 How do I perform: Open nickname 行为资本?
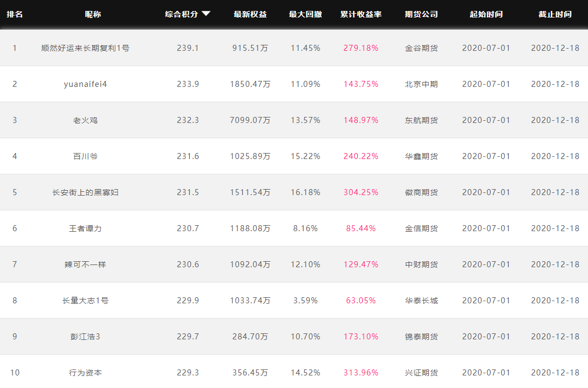click(x=85, y=373)
